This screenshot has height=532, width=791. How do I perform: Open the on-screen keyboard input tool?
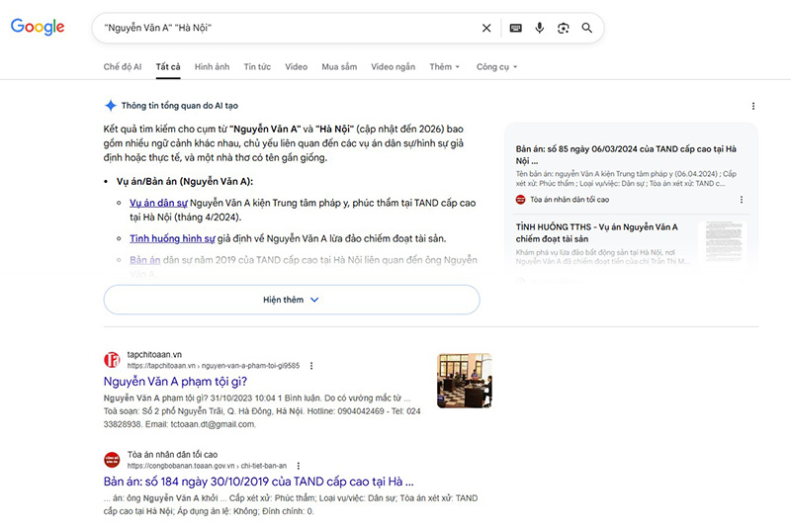click(x=515, y=29)
